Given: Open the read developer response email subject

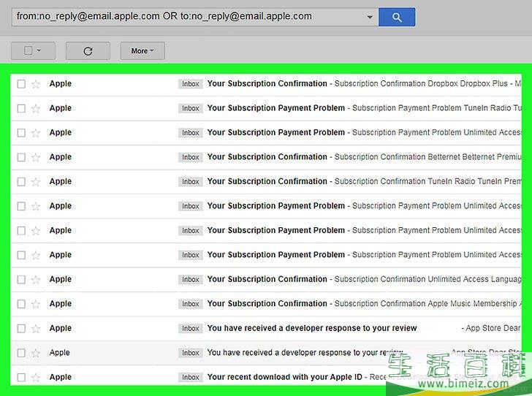Looking at the screenshot, I should pyautogui.click(x=305, y=353).
